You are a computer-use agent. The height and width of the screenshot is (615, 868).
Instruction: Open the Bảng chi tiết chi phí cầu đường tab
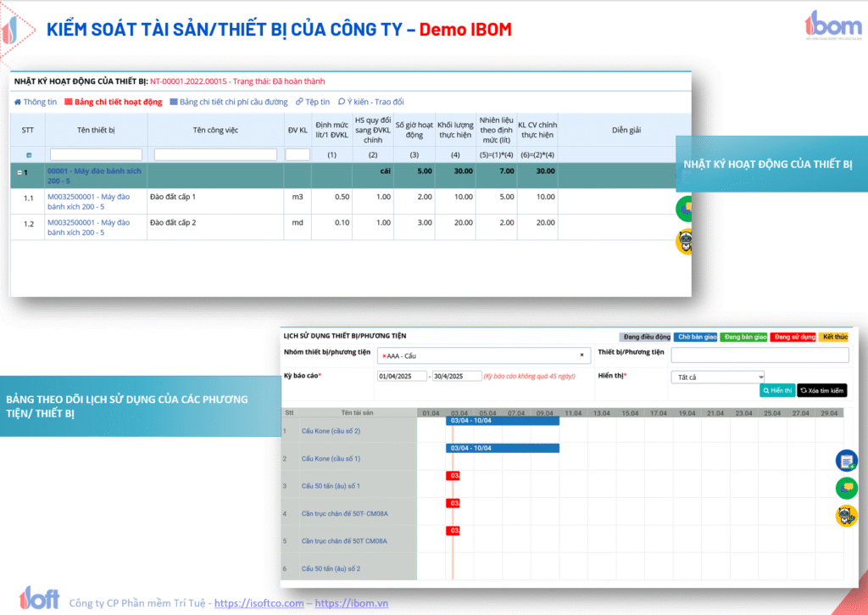point(229,102)
